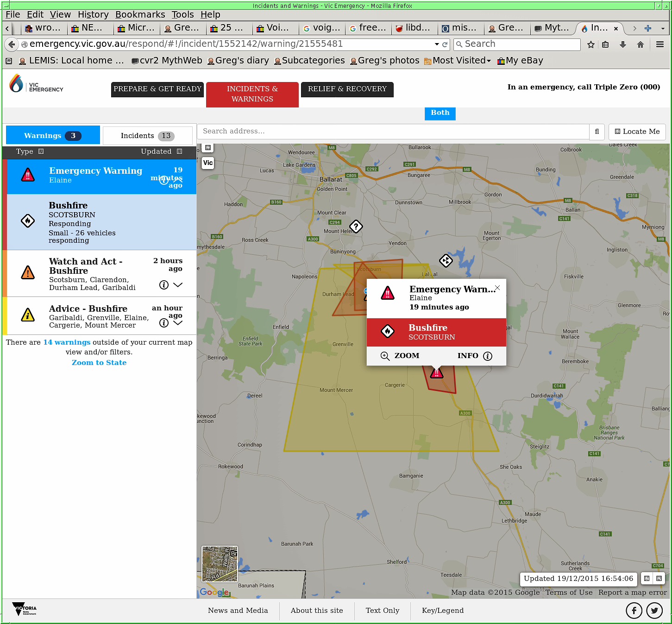The width and height of the screenshot is (672, 624).
Task: Click the Twitter icon in footer
Action: coord(654,611)
